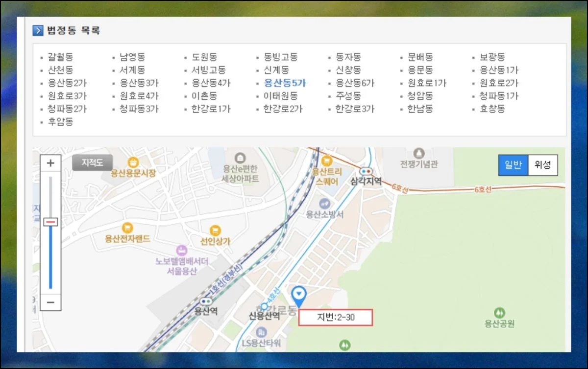Expand the 법정동 목록 section arrow

(x=38, y=30)
